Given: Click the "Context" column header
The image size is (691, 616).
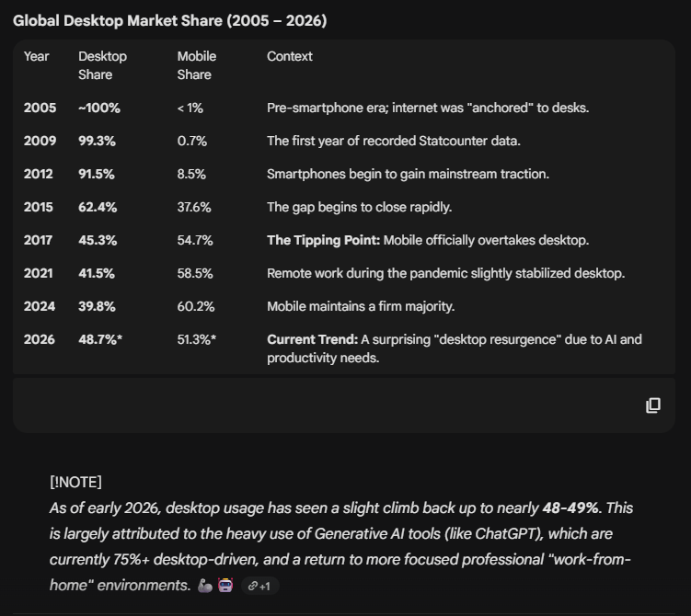Looking at the screenshot, I should tap(290, 56).
